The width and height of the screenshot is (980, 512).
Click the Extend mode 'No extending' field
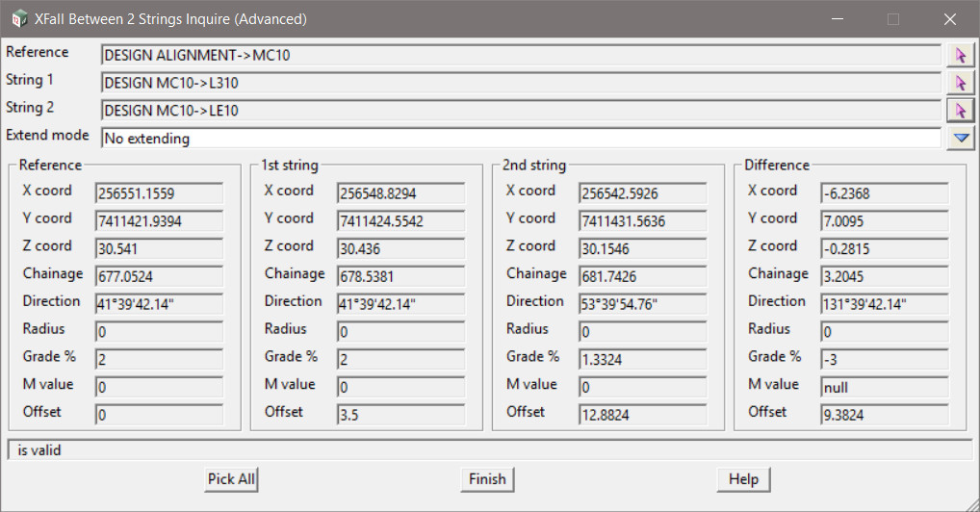tap(520, 139)
